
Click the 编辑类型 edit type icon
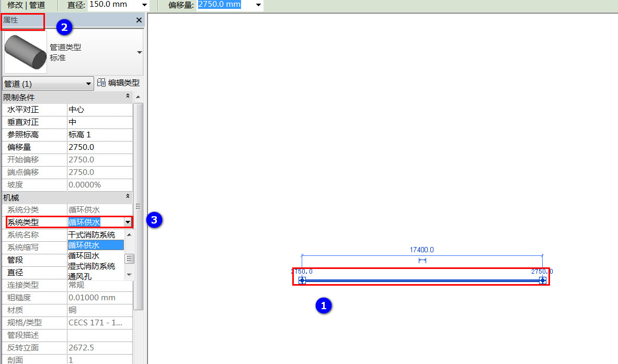tap(101, 83)
